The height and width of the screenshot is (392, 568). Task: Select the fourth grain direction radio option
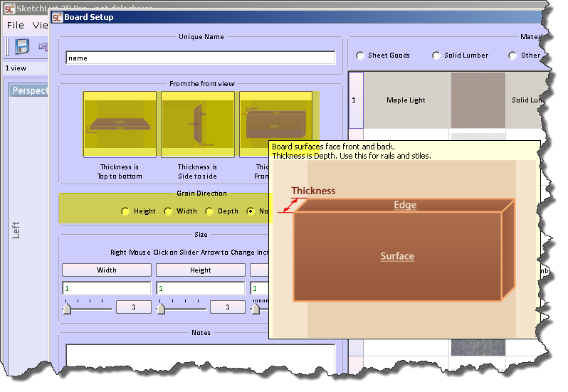[251, 211]
